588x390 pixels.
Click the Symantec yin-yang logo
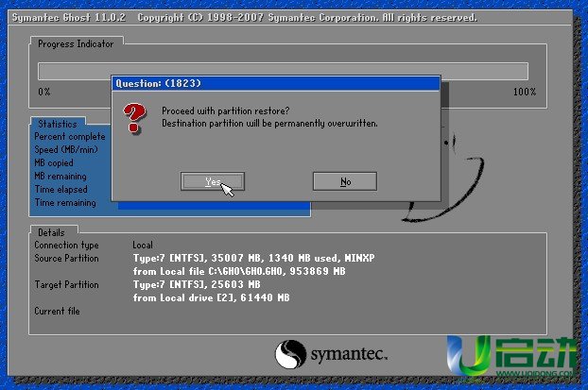pos(290,354)
